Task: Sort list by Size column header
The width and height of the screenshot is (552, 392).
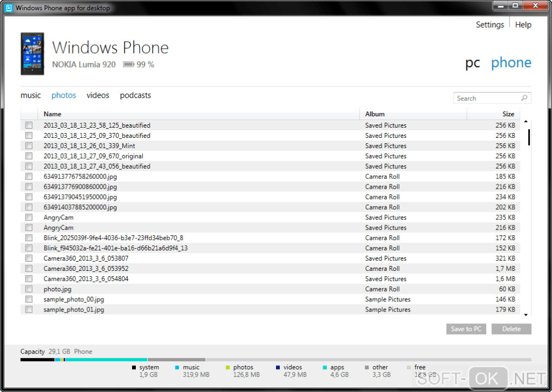Action: point(494,114)
